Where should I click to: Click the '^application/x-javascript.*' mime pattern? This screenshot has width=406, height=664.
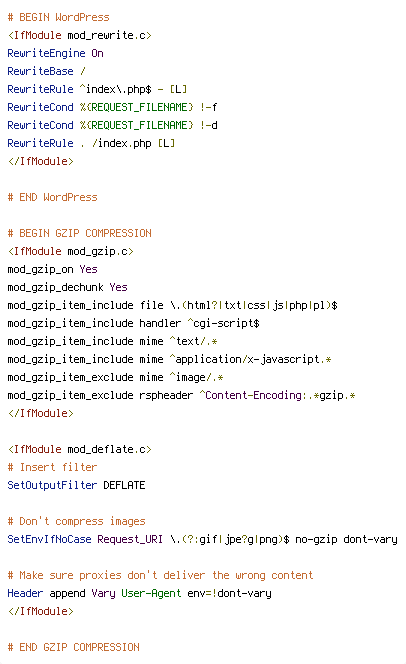pyautogui.click(x=250, y=360)
